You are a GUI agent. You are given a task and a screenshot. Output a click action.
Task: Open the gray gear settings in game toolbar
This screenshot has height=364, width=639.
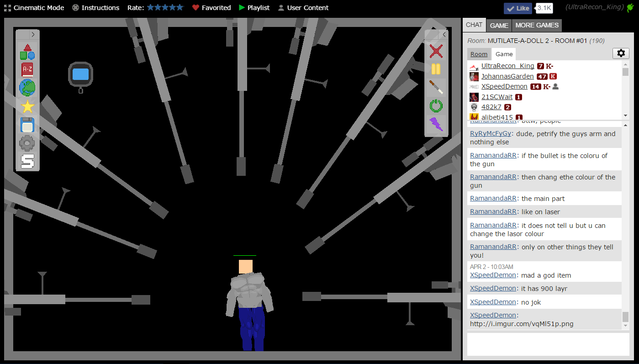point(27,143)
